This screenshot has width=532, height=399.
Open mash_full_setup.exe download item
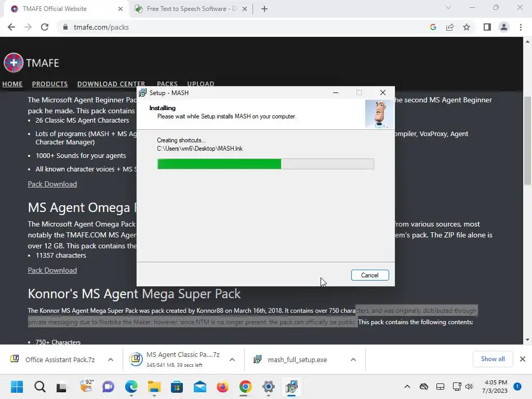click(x=290, y=360)
